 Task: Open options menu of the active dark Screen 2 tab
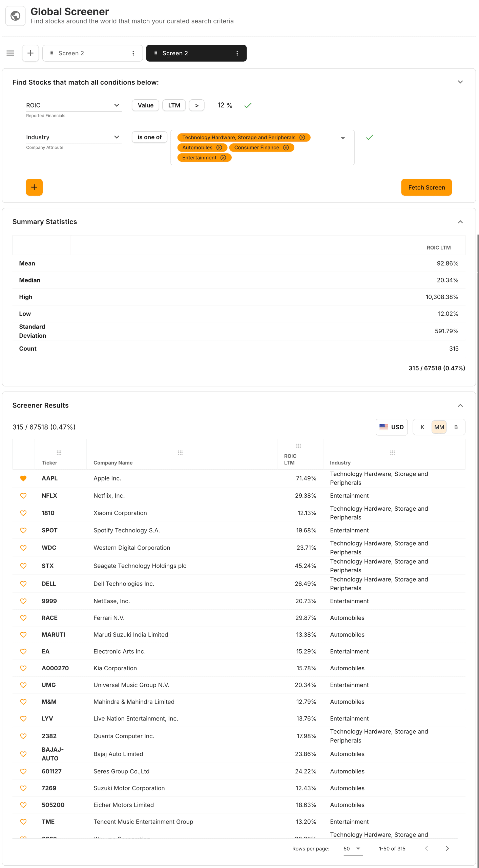237,53
